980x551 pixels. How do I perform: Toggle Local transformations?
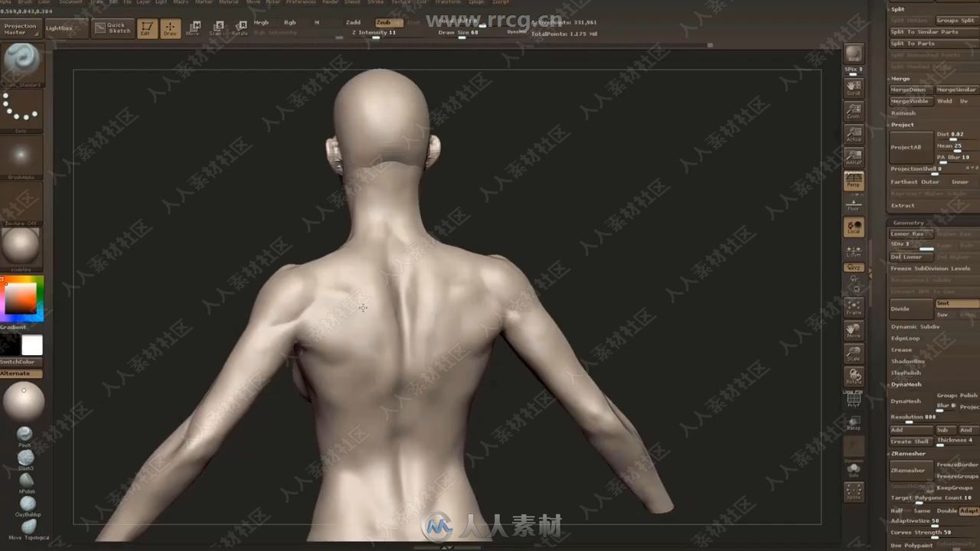[854, 227]
